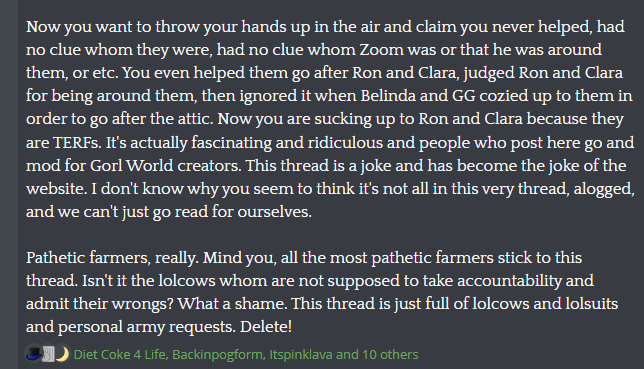This screenshot has height=369, width=644.
Task: Click the phrase 'personal army requests'
Action: tap(147, 327)
